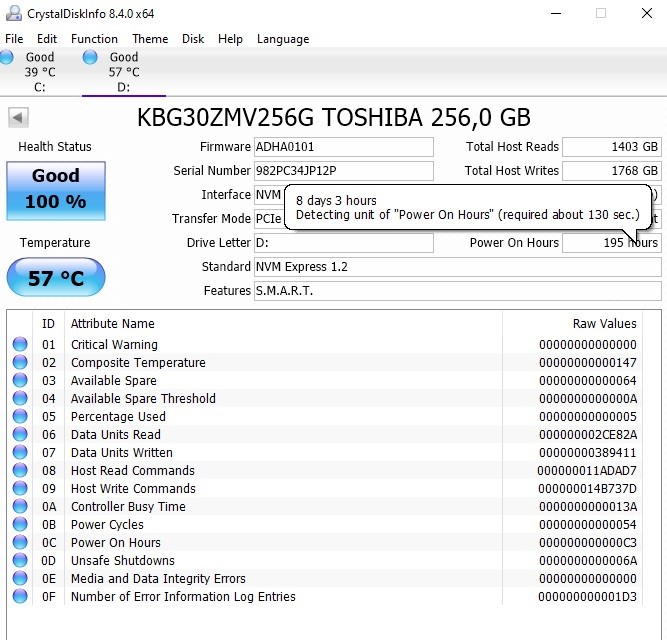667x640 pixels.
Task: Select the Power Cycles attribute name
Action: click(x=107, y=524)
